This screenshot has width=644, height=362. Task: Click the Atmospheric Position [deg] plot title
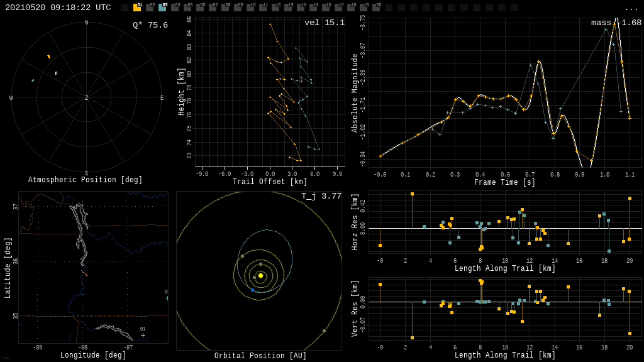(x=86, y=180)
